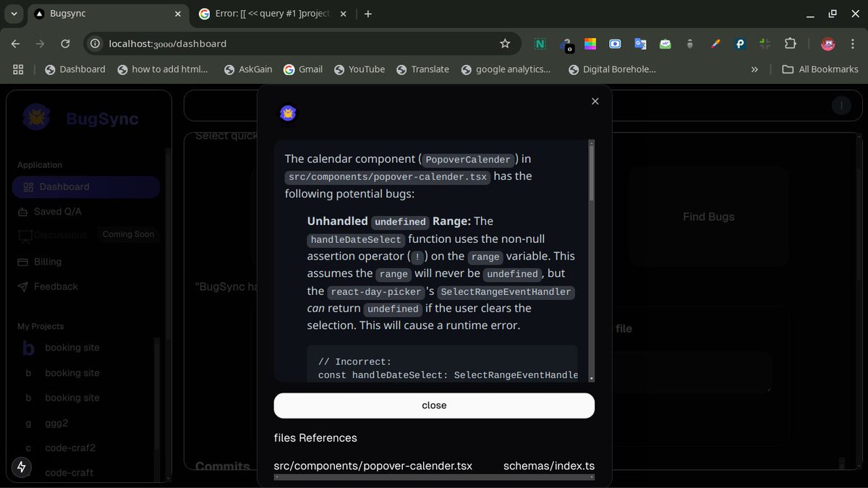This screenshot has height=488, width=868.
Task: Click the BugSync logo in the sidebar
Action: tap(36, 117)
